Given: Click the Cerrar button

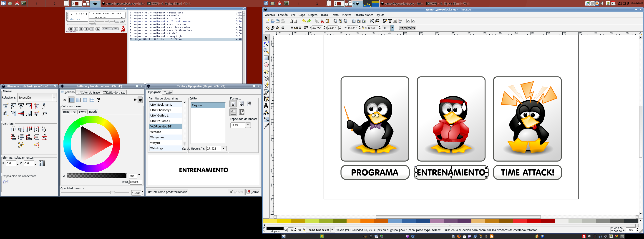Looking at the screenshot, I should click(x=253, y=192).
